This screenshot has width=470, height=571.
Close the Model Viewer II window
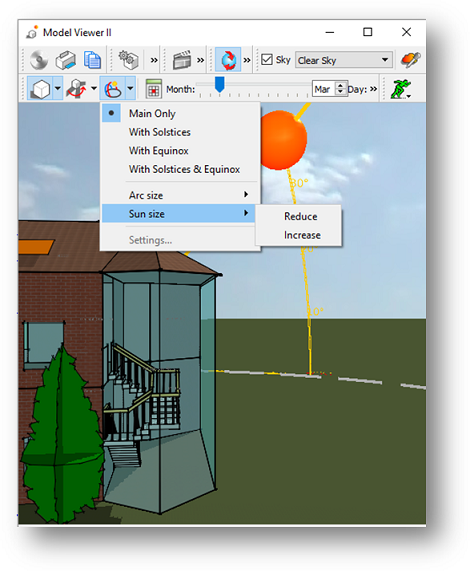(406, 32)
